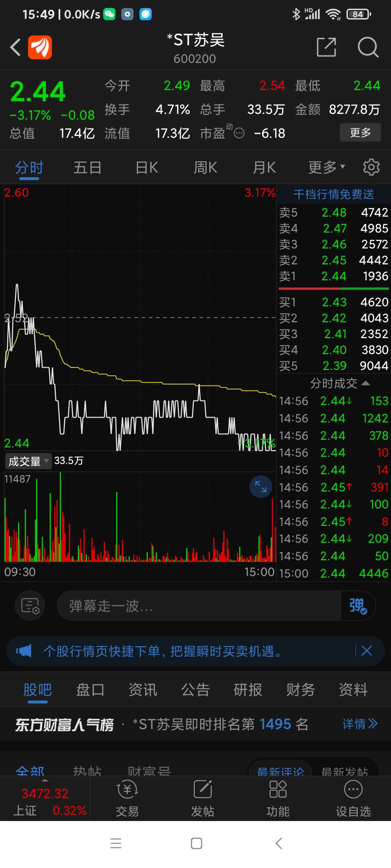Tap 金额 8277.8万 amount value
This screenshot has width=391, height=868.
[x=354, y=109]
